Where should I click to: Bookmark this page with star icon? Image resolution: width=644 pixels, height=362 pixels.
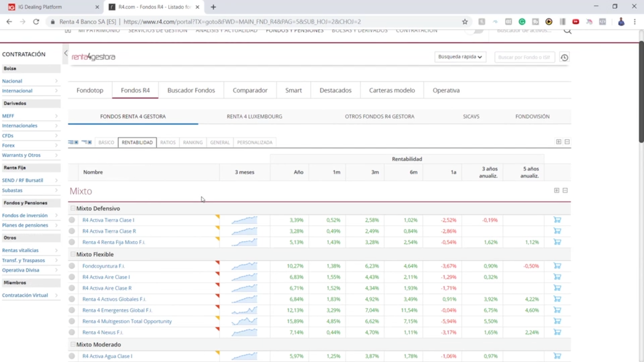465,22
